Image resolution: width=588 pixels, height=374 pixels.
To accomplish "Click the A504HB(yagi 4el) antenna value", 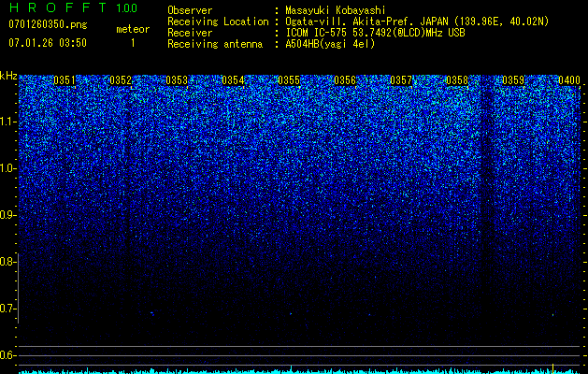I will [330, 44].
